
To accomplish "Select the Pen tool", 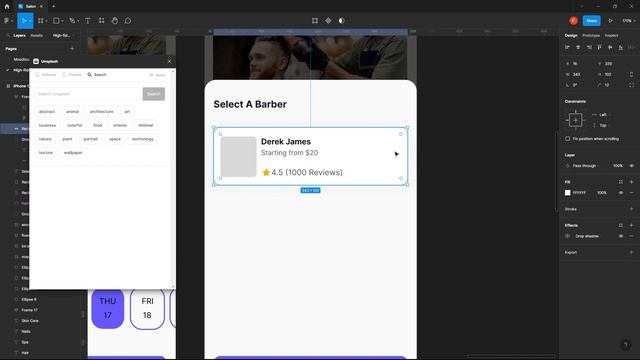I will tap(73, 21).
